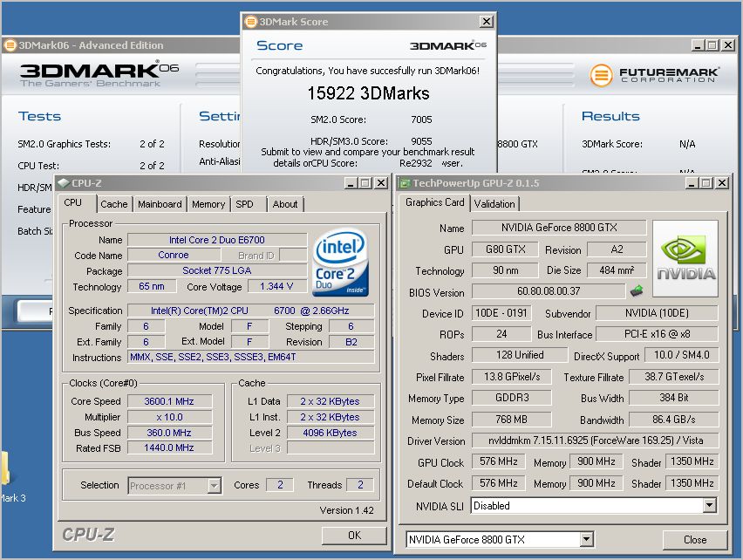Click the GPU-Z title bar icon
The width and height of the screenshot is (743, 560).
coord(404,183)
